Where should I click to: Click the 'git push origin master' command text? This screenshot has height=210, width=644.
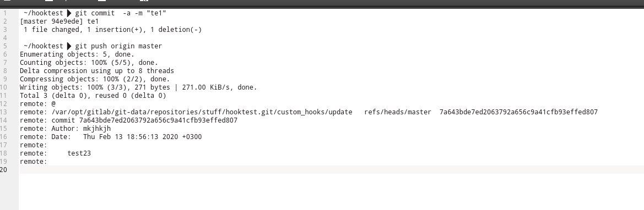(118, 46)
